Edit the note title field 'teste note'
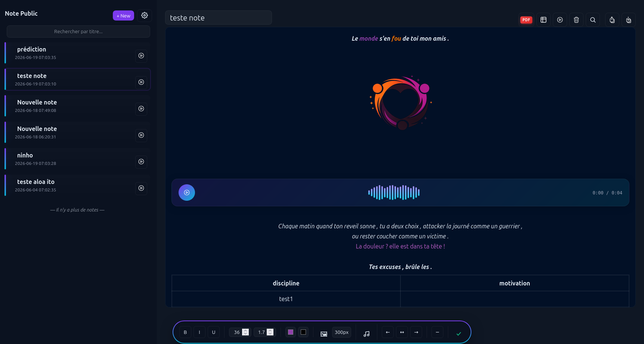 pos(219,18)
